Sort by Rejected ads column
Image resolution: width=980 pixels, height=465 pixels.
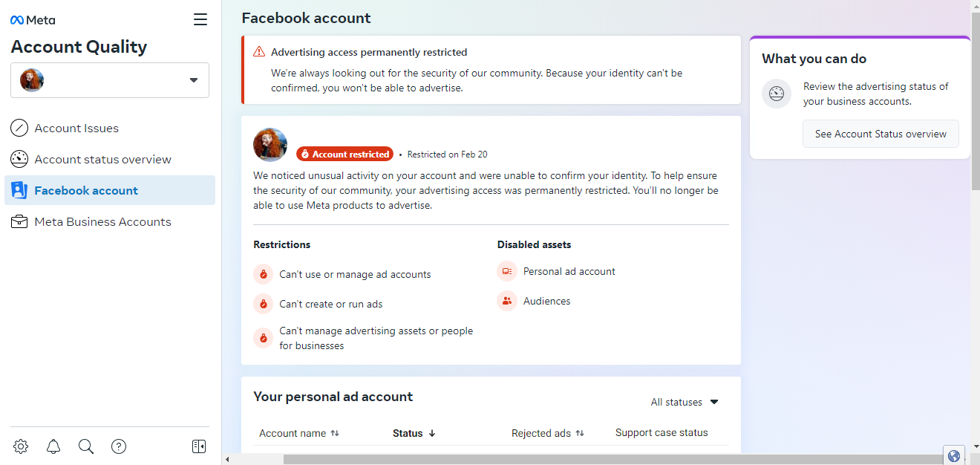click(548, 433)
